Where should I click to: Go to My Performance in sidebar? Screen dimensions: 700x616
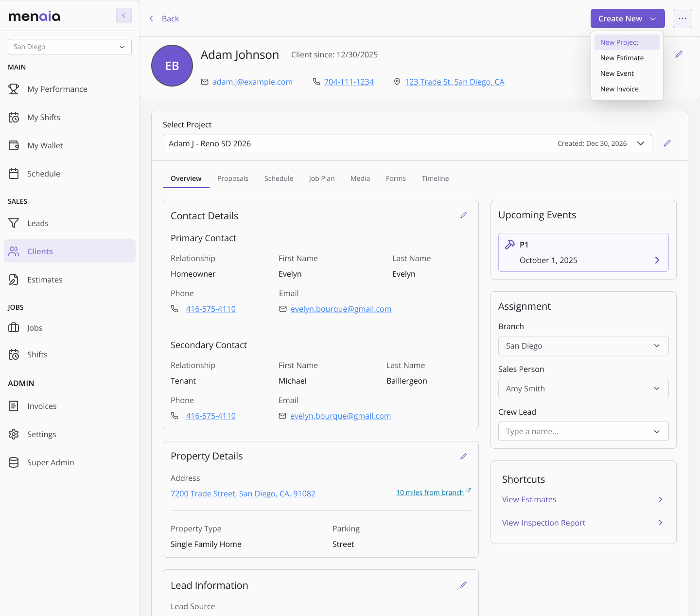70,89
